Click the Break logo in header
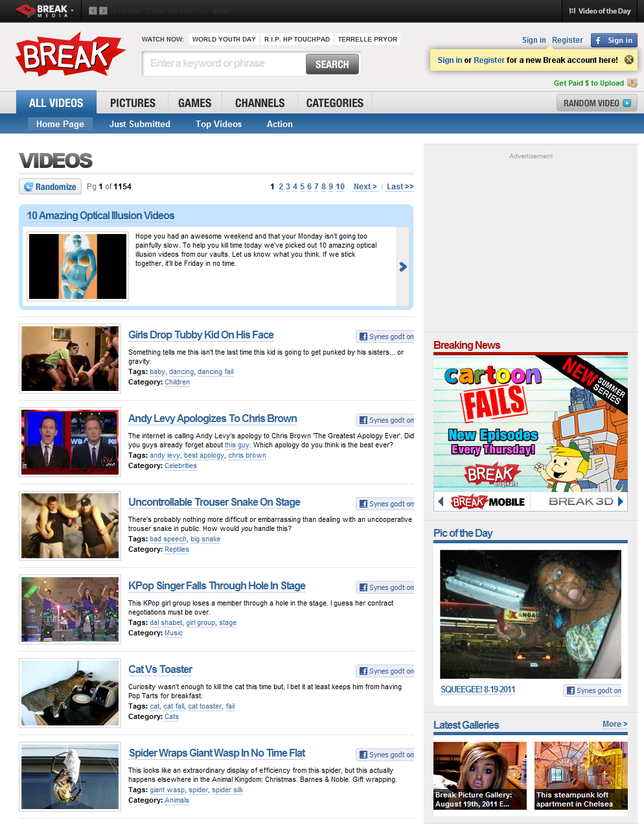 tap(70, 56)
